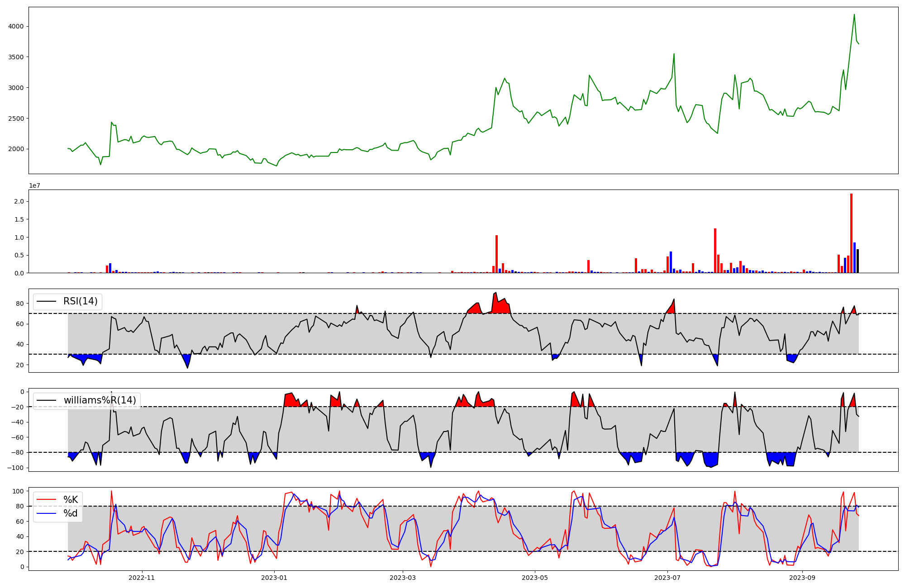Viewport: 905px width, 588px height.
Task: Click the 4000 price axis label
Action: pos(15,26)
